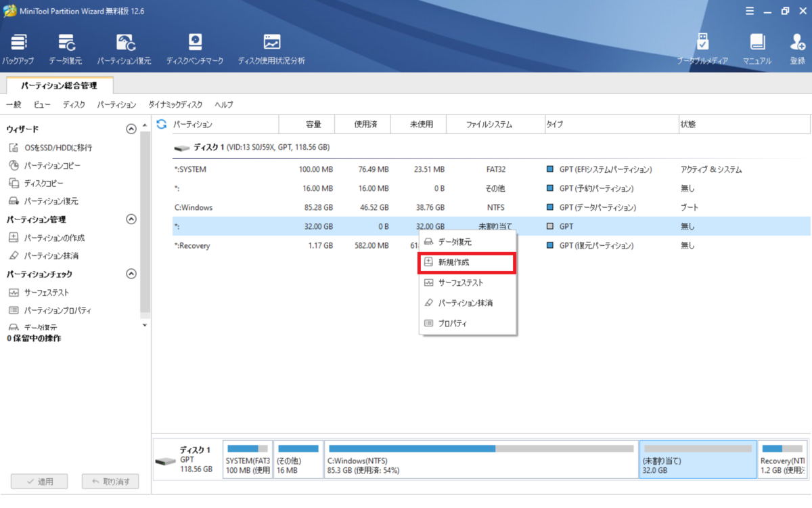Collapse the パーティションチェック section

click(131, 274)
